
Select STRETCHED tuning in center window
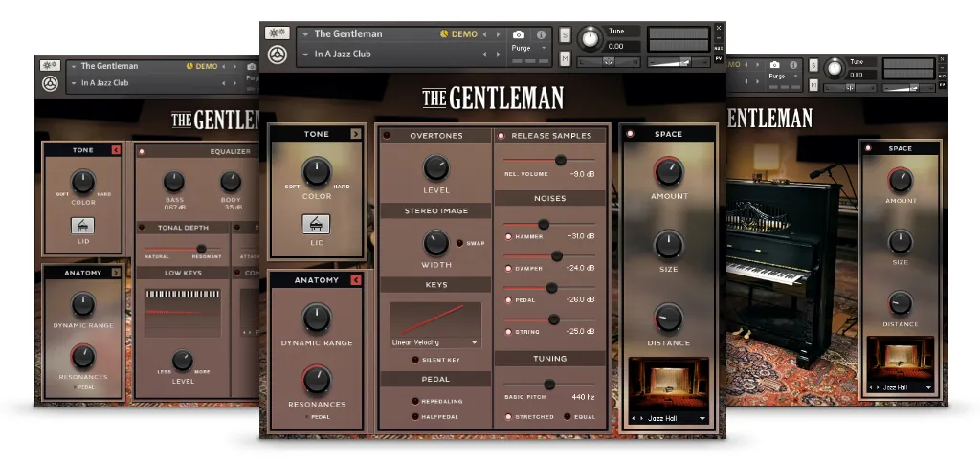coord(508,416)
